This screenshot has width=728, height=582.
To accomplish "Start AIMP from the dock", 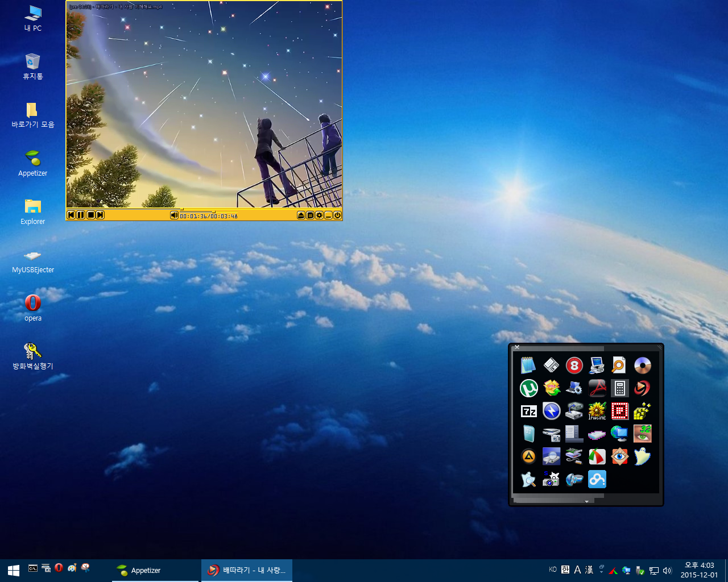I will (x=528, y=456).
